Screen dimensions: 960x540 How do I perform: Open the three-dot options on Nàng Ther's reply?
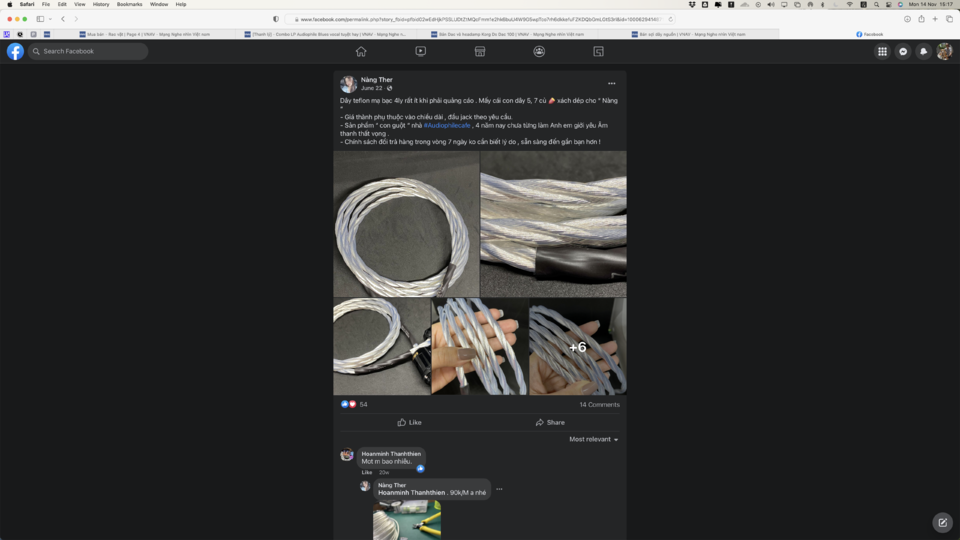click(500, 489)
